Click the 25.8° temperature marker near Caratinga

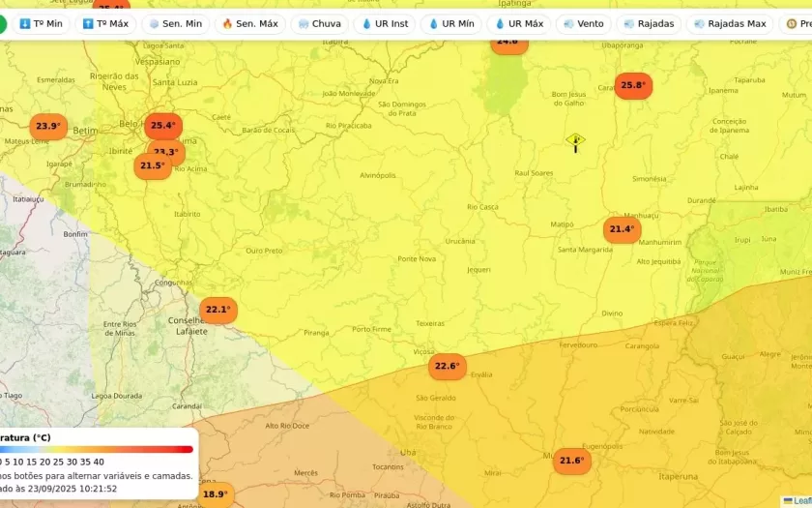click(x=632, y=85)
